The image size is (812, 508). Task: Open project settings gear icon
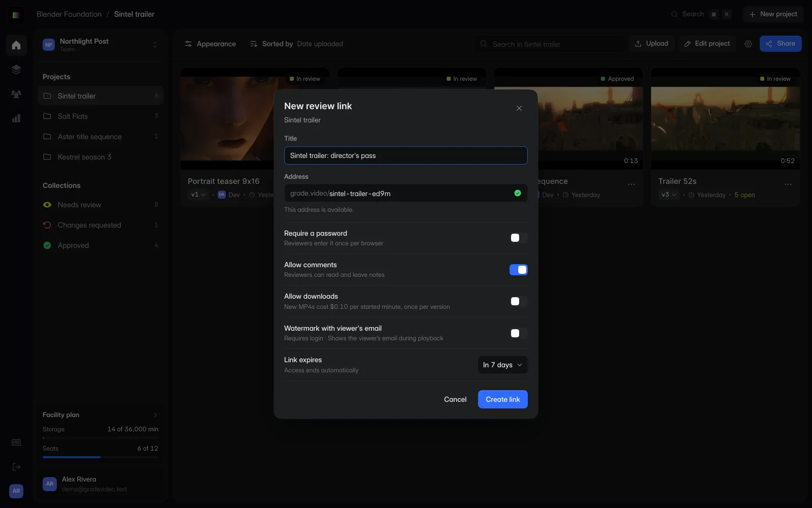(x=748, y=44)
